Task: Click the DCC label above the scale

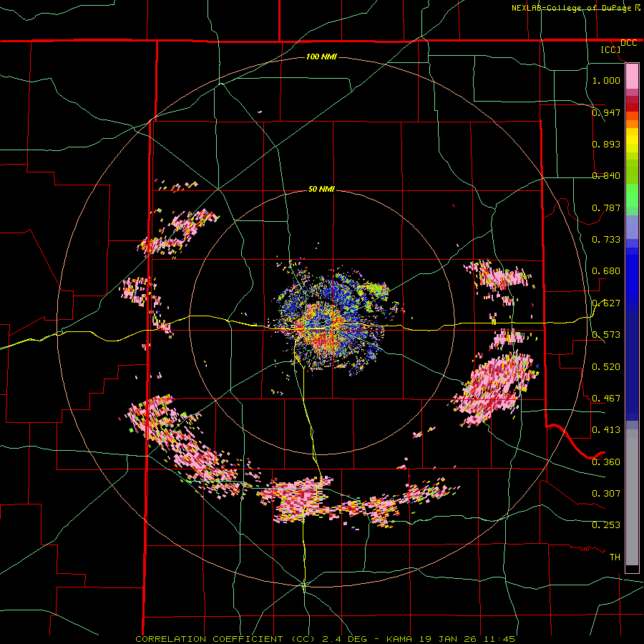Action: tap(628, 43)
